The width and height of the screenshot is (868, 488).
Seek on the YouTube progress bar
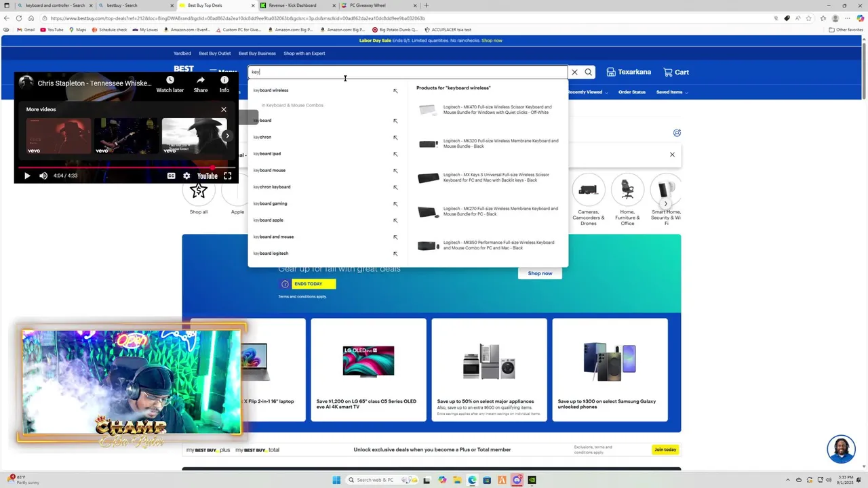click(126, 167)
